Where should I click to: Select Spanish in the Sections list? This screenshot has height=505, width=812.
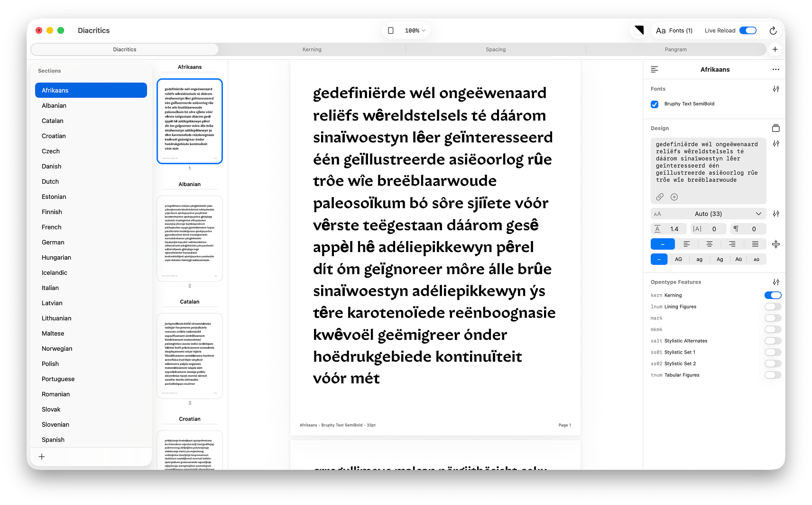[x=91, y=440]
